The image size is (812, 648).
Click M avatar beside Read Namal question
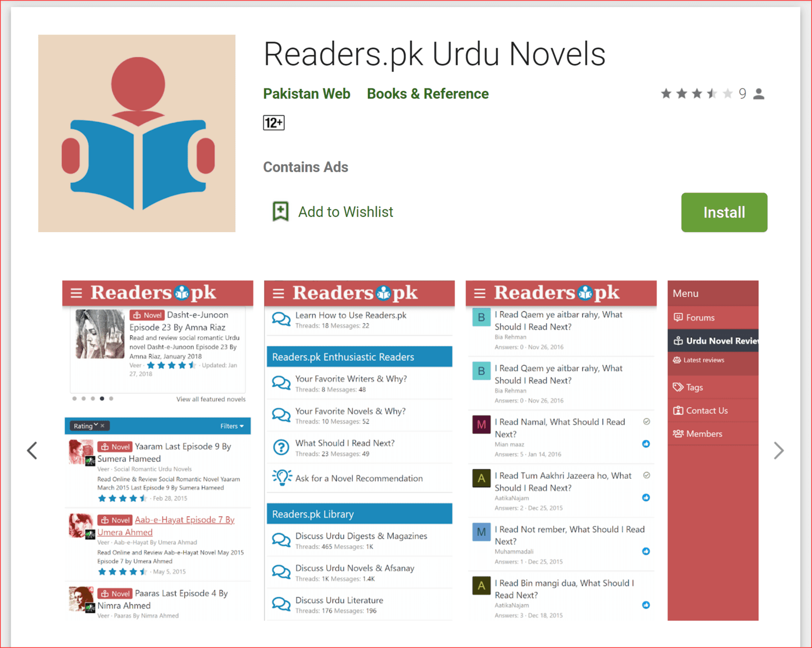[x=481, y=425]
